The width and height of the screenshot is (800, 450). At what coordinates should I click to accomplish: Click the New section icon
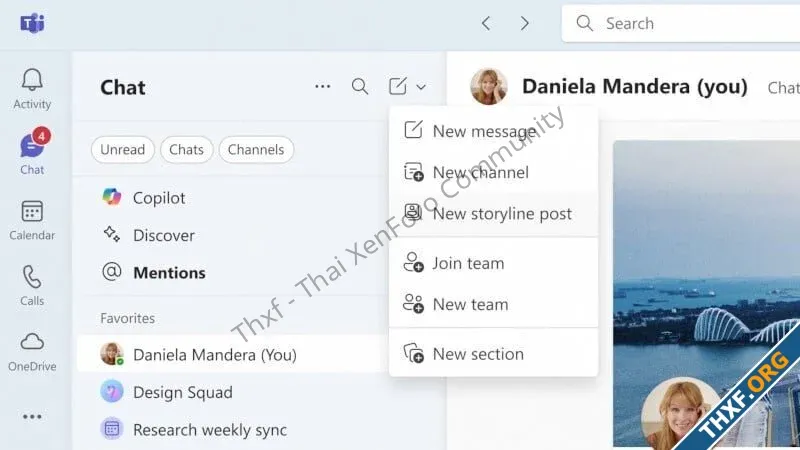tap(413, 353)
